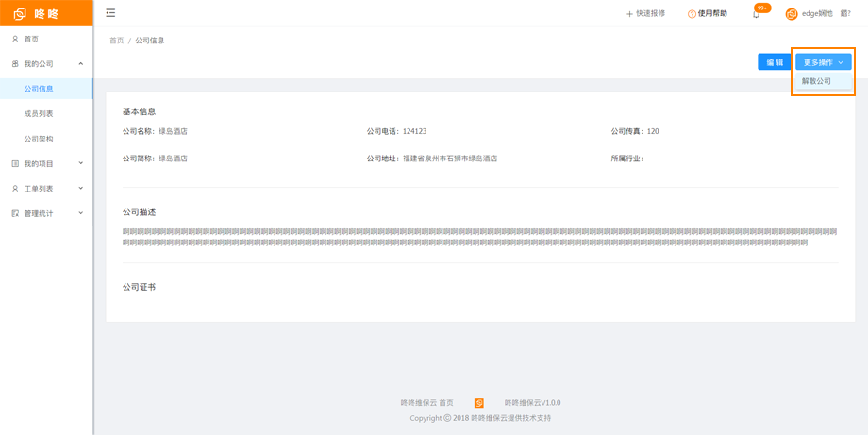Click the orange logo icon in footer
The height and width of the screenshot is (435, 868).
point(479,403)
